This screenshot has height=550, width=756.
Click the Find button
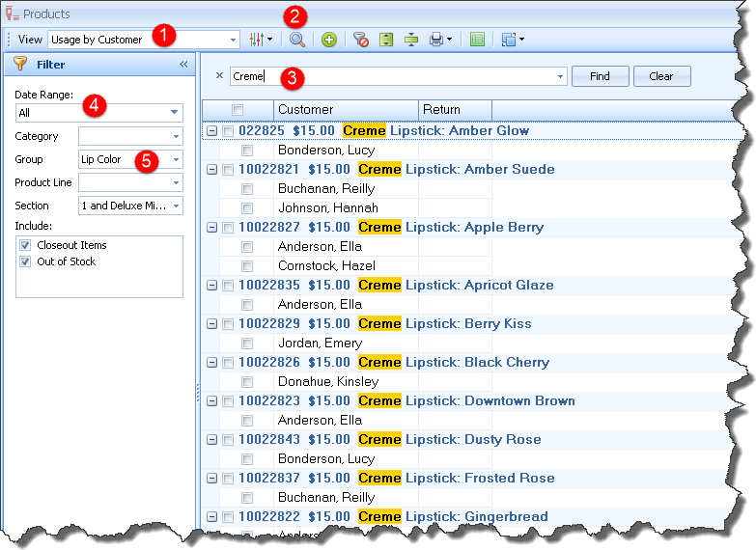[600, 76]
